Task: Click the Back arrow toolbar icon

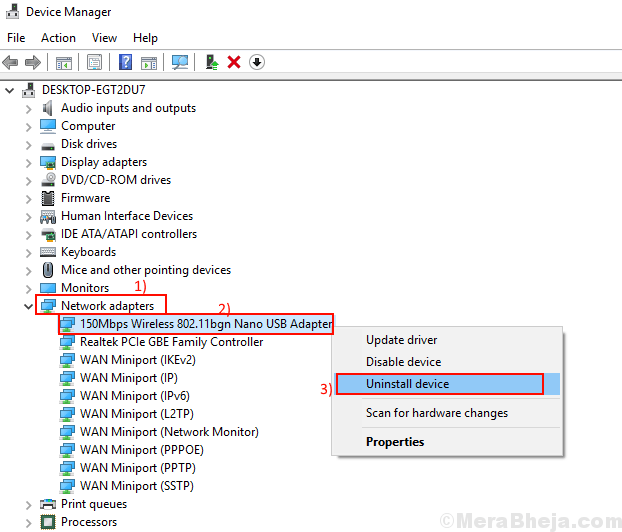Action: click(x=10, y=62)
